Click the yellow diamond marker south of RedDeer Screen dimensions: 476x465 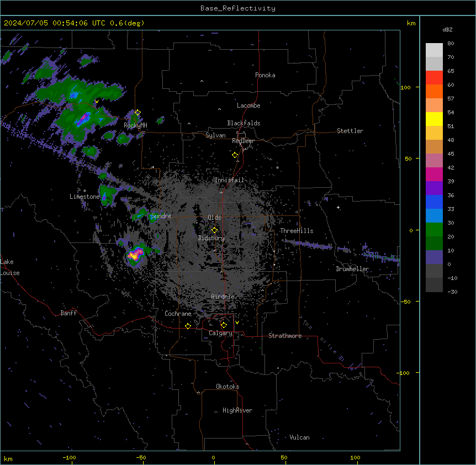pos(235,155)
